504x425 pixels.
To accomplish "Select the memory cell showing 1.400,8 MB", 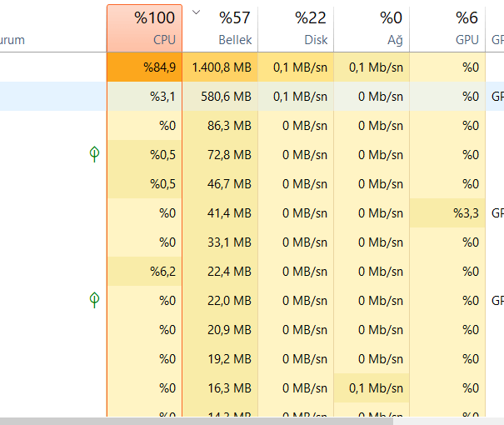I will (x=221, y=67).
